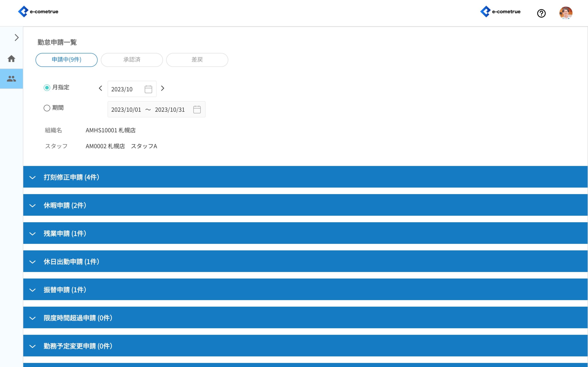Expand the sidebar with the arrow icon
588x367 pixels.
[17, 38]
